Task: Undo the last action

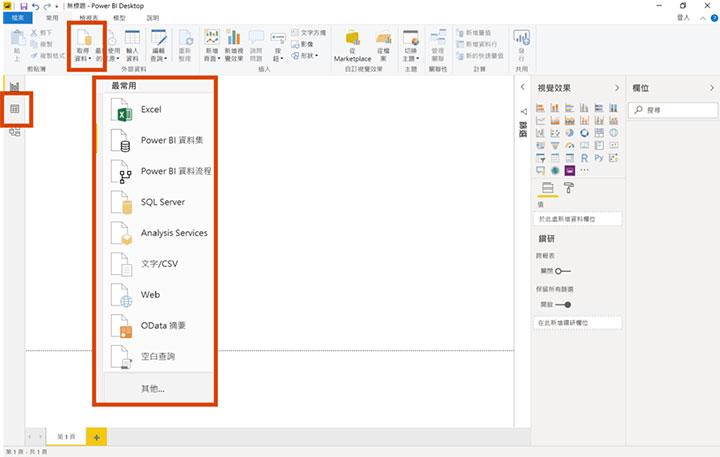Action: pyautogui.click(x=35, y=6)
